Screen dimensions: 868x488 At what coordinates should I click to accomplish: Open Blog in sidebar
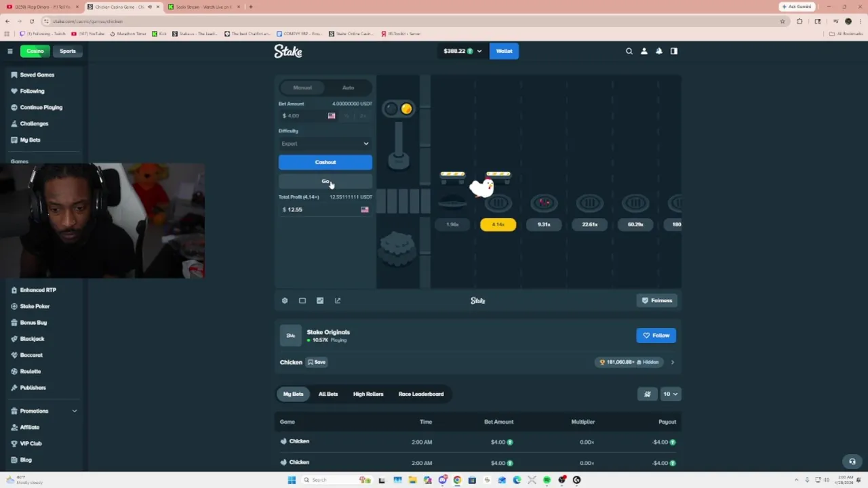coord(26,460)
